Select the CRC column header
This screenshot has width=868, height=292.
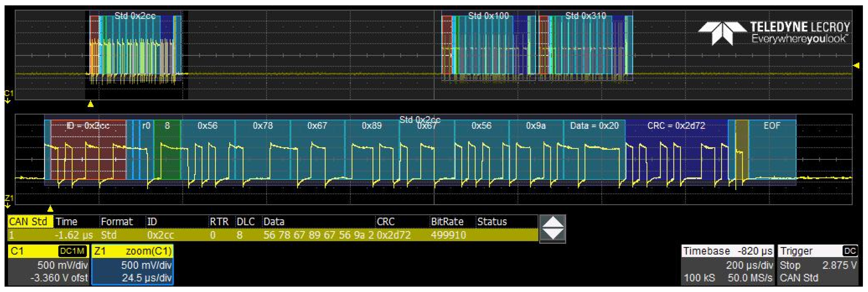385,221
